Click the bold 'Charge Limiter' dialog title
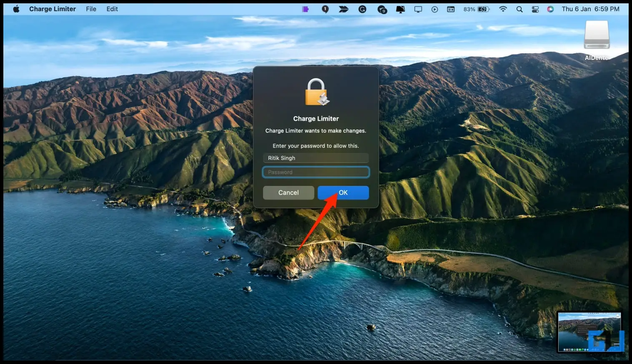This screenshot has height=364, width=632. click(x=316, y=119)
